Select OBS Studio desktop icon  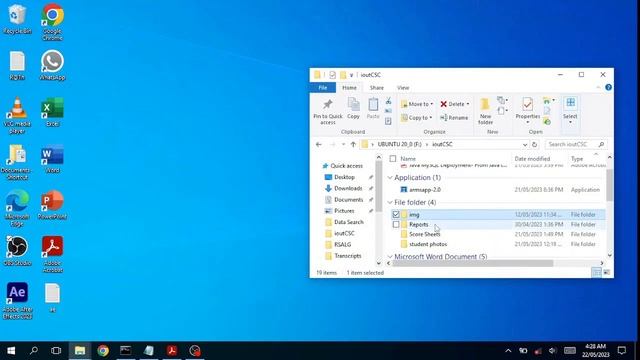point(17,251)
